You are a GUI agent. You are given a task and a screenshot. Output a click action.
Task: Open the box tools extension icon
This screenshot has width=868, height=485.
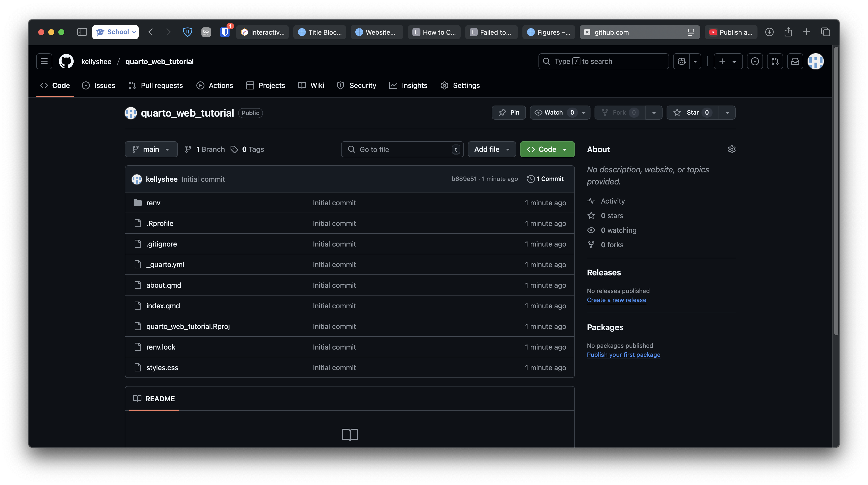(x=206, y=32)
